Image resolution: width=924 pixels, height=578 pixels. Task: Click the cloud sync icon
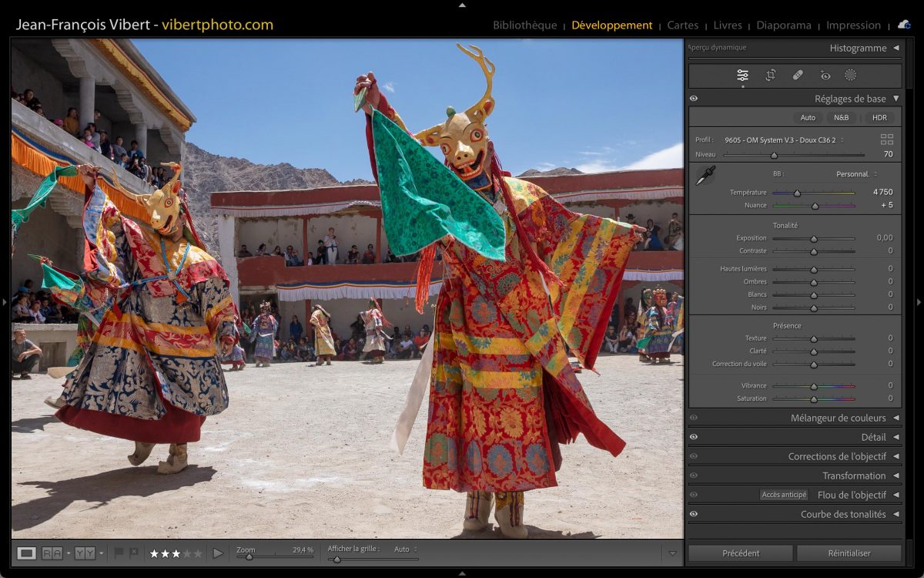pyautogui.click(x=904, y=25)
